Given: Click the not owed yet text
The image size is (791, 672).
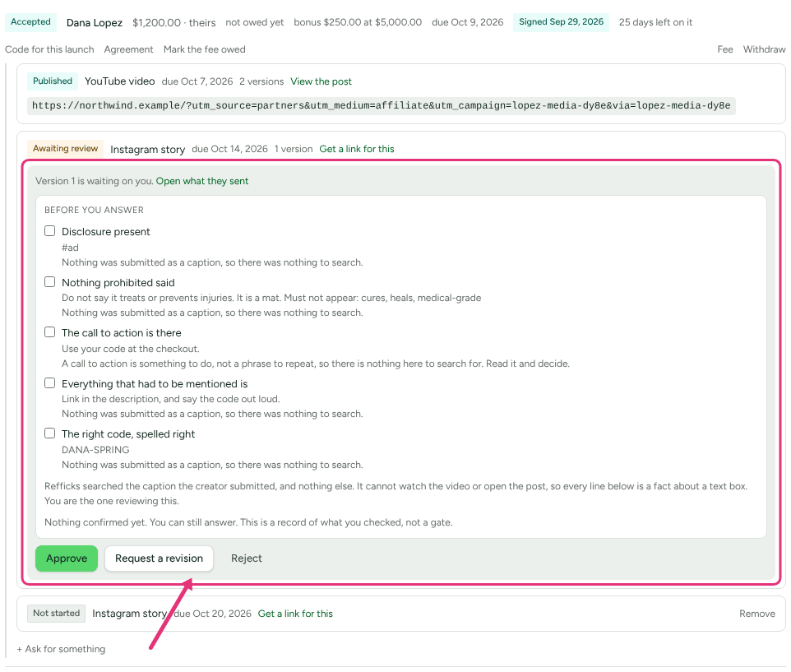Looking at the screenshot, I should tap(255, 23).
